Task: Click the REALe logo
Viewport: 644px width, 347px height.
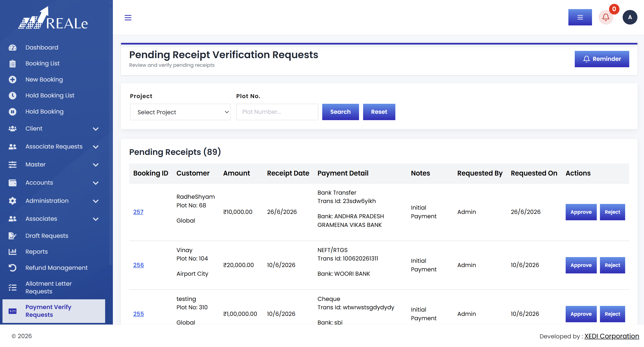Action: [x=53, y=18]
